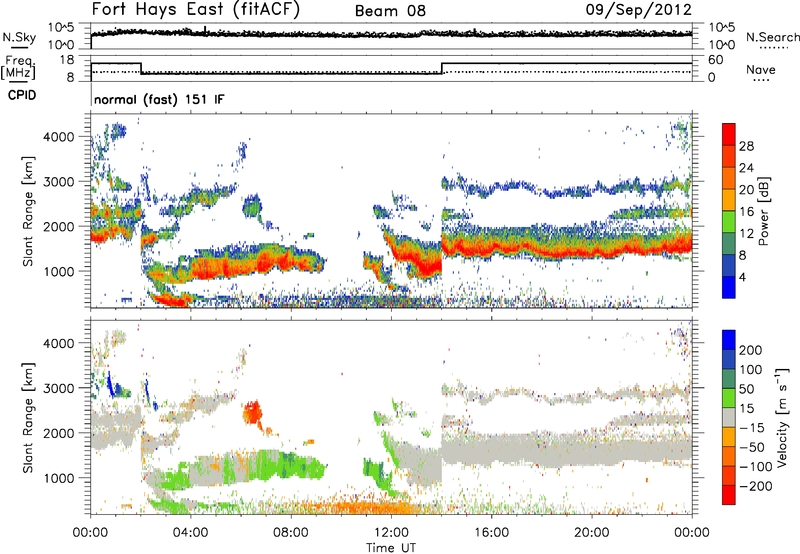Click the 'Beam 08' label

click(x=390, y=11)
